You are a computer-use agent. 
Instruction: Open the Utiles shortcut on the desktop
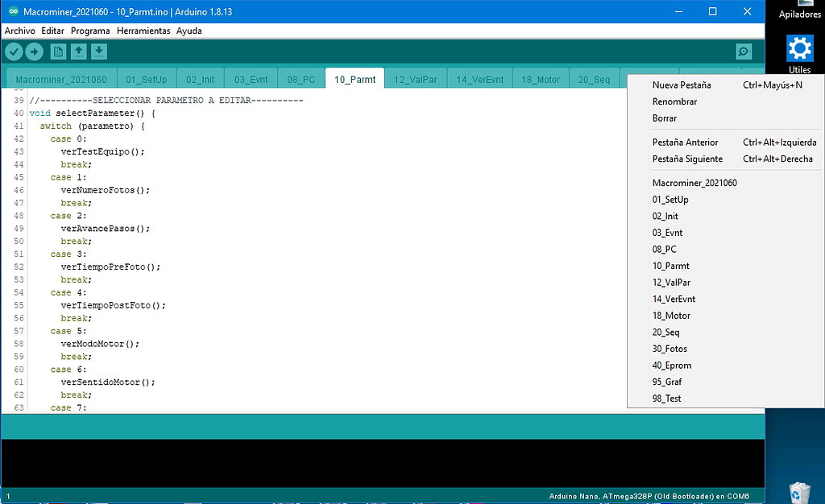click(798, 52)
